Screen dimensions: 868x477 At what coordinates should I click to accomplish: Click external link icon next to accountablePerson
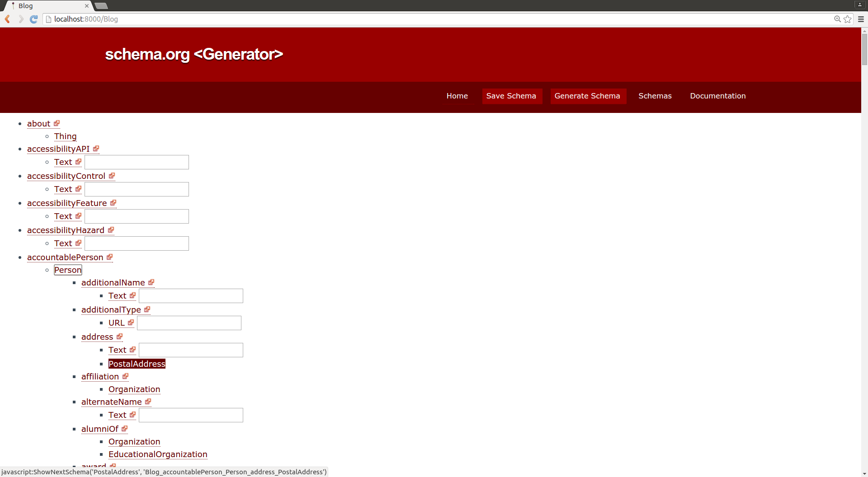point(109,257)
